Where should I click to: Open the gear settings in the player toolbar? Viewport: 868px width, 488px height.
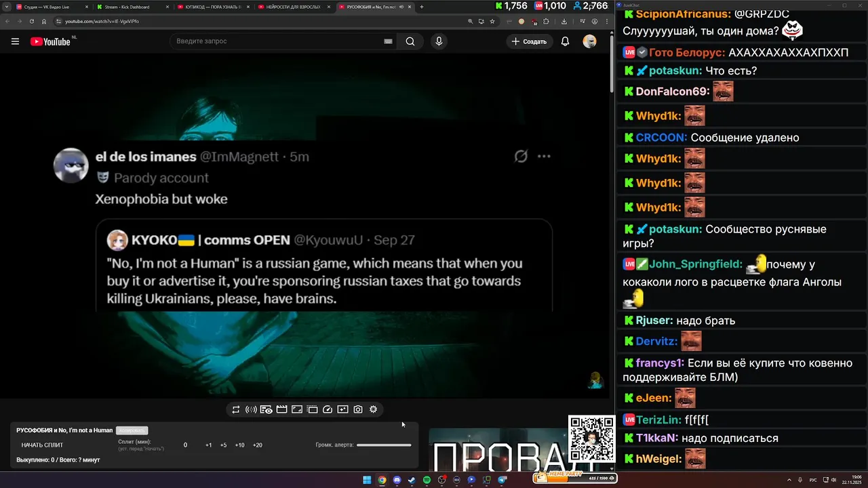click(x=373, y=409)
